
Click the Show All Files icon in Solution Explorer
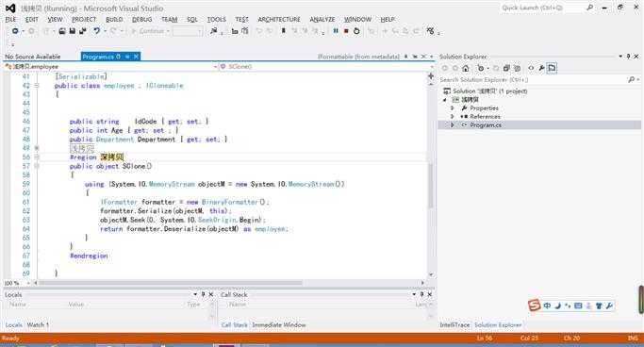tap(517, 68)
